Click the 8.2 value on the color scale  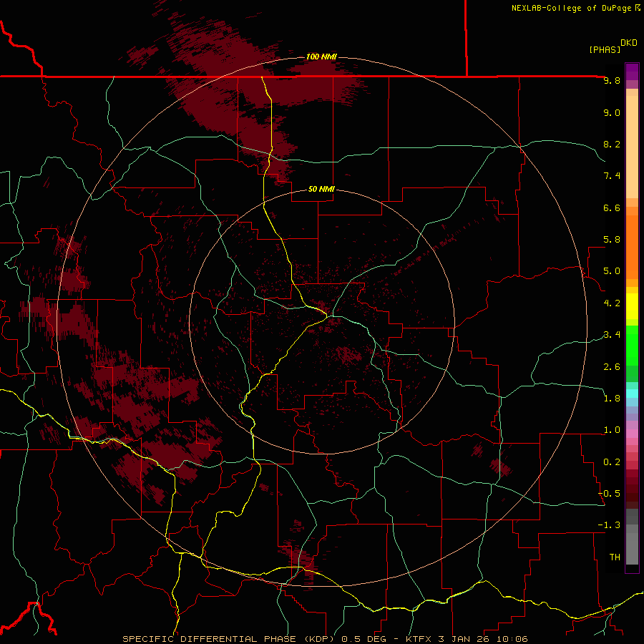[612, 145]
